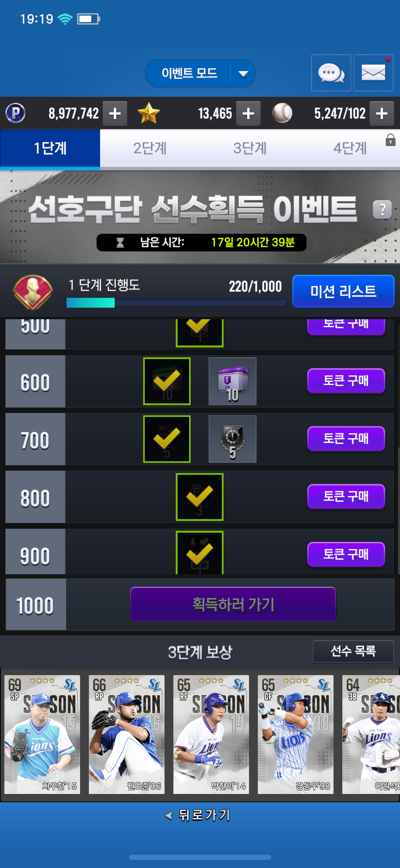Open the 미션 리스트 button
400x868 pixels.
(x=343, y=291)
